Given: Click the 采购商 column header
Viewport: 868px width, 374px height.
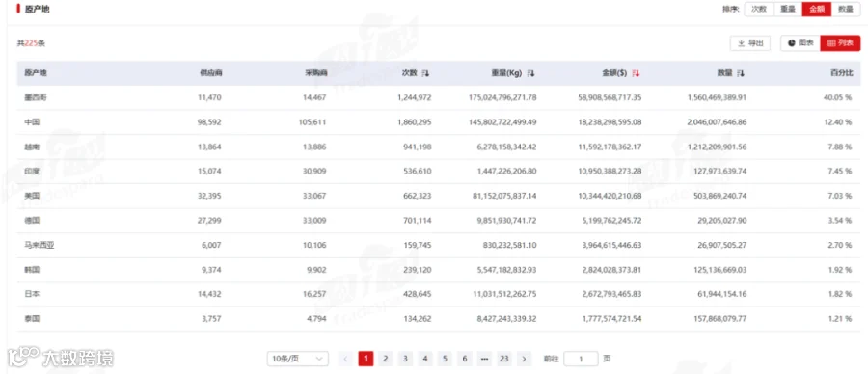Looking at the screenshot, I should click(x=316, y=73).
